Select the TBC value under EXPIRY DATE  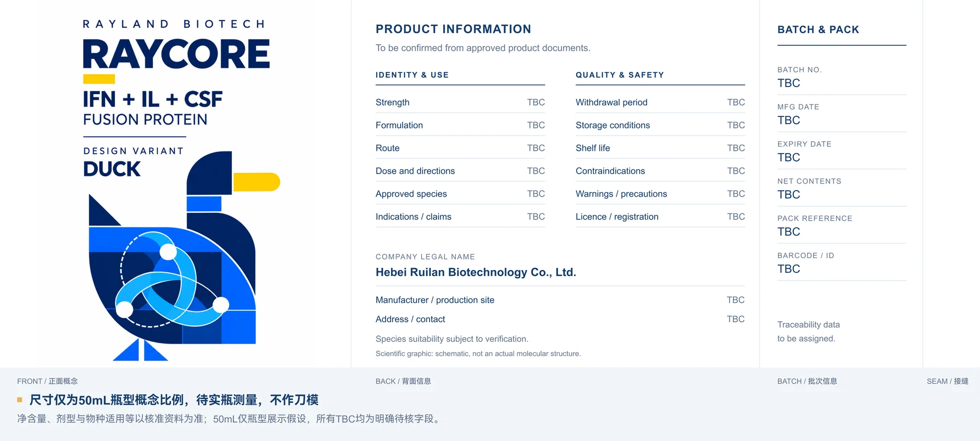(789, 157)
